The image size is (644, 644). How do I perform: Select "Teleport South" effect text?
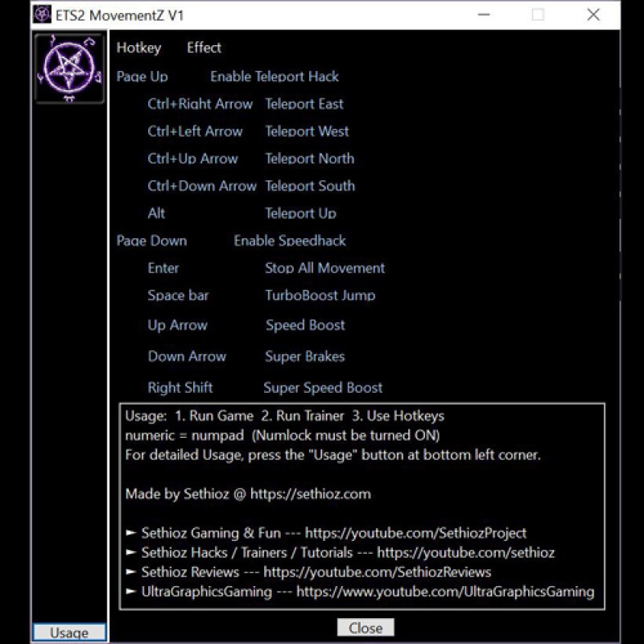[310, 186]
